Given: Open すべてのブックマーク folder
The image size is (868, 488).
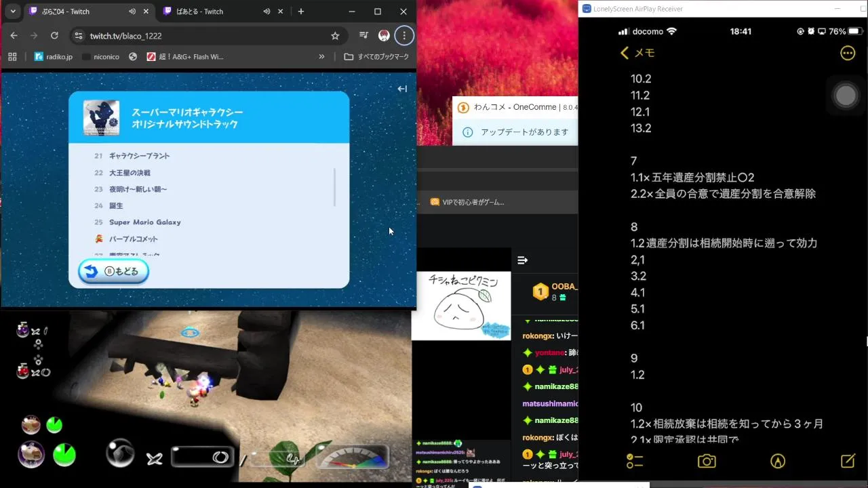Looking at the screenshot, I should 376,57.
